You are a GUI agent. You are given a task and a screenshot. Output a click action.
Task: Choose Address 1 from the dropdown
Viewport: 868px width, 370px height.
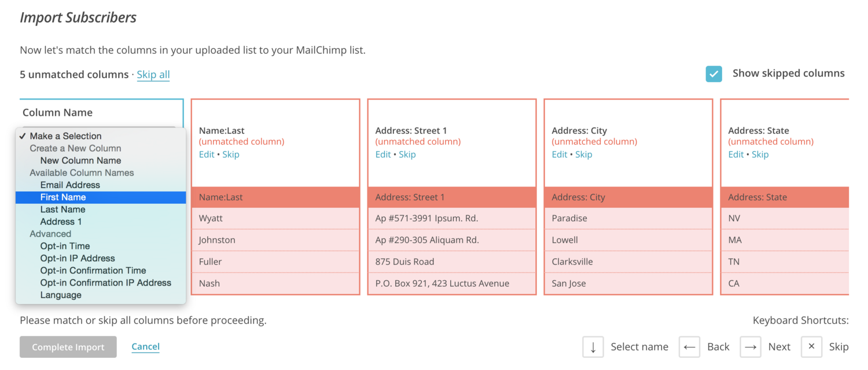(61, 222)
